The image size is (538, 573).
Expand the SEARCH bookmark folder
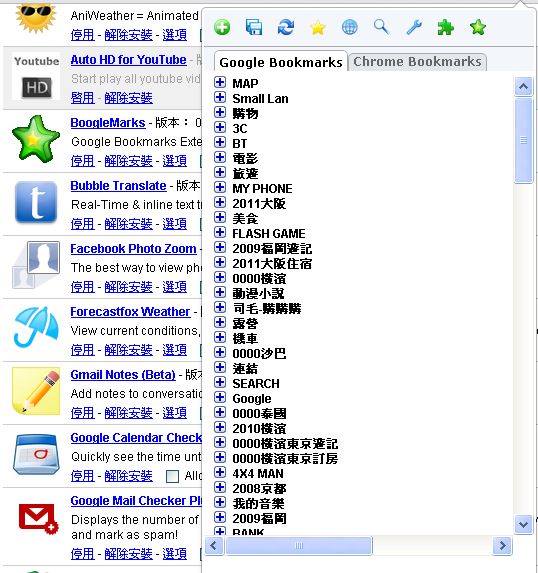pyautogui.click(x=220, y=382)
